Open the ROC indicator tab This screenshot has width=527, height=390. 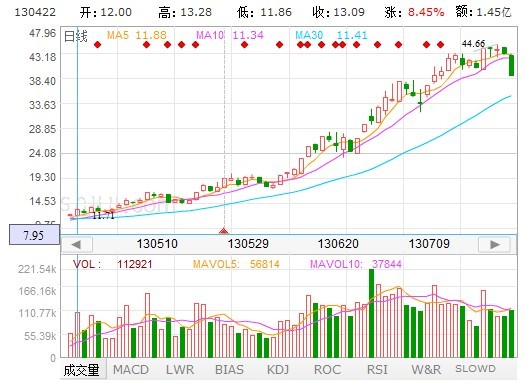pos(327,370)
